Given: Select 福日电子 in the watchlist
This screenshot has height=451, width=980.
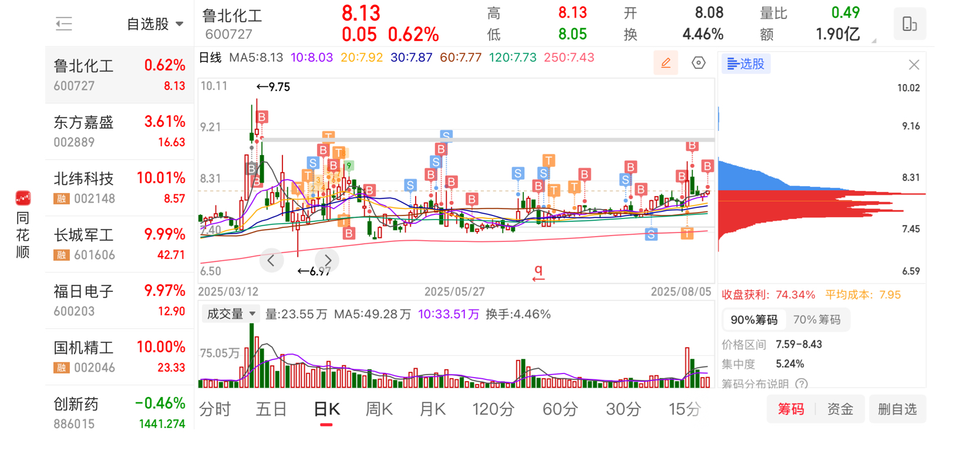Looking at the screenshot, I should click(x=119, y=301).
